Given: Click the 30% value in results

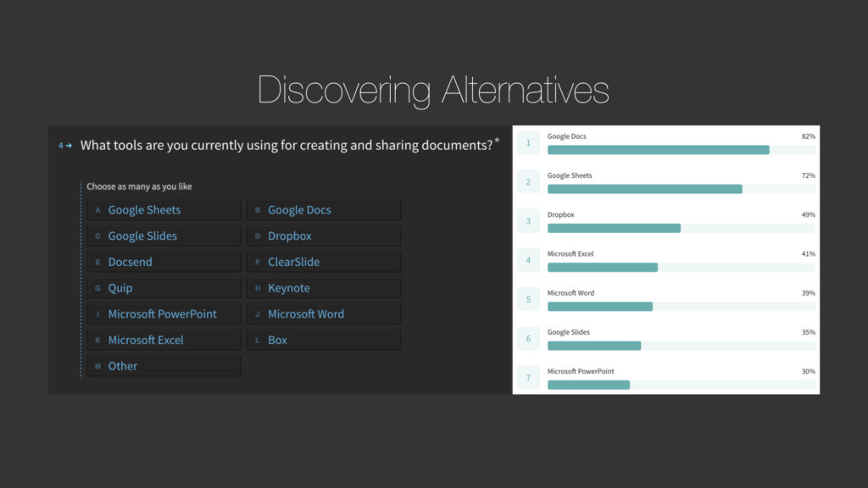Looking at the screenshot, I should point(808,372).
